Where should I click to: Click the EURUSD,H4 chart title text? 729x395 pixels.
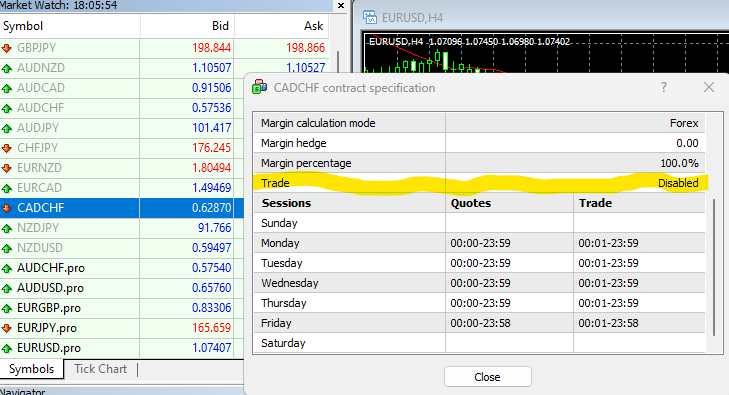(x=412, y=18)
